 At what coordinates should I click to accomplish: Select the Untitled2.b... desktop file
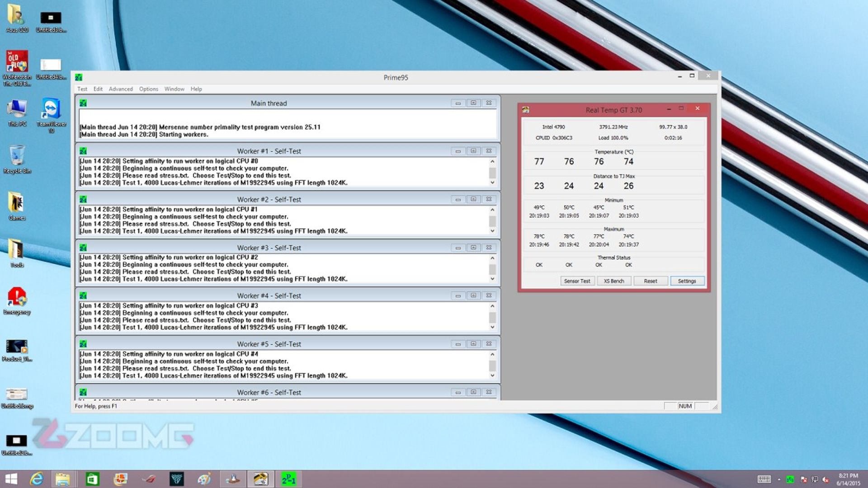click(17, 445)
